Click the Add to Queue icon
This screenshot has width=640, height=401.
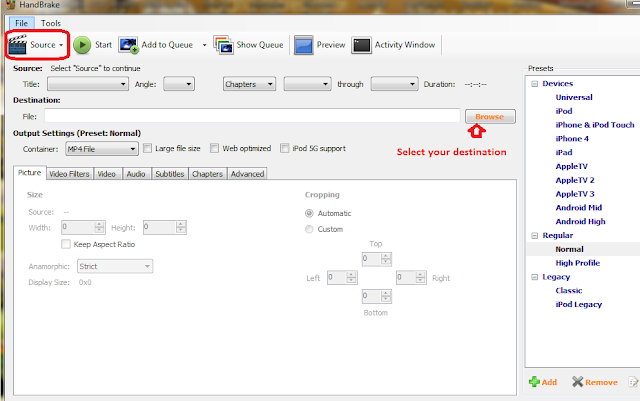tap(129, 45)
